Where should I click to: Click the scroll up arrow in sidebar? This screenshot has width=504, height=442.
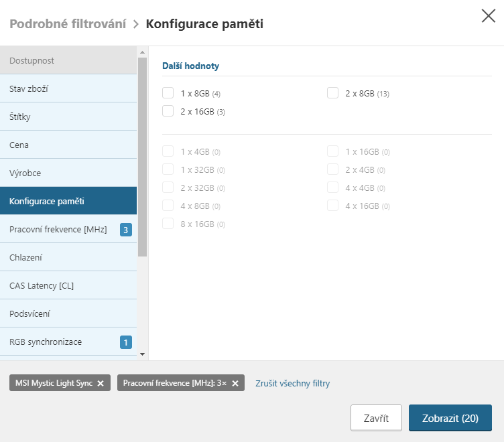click(x=142, y=52)
